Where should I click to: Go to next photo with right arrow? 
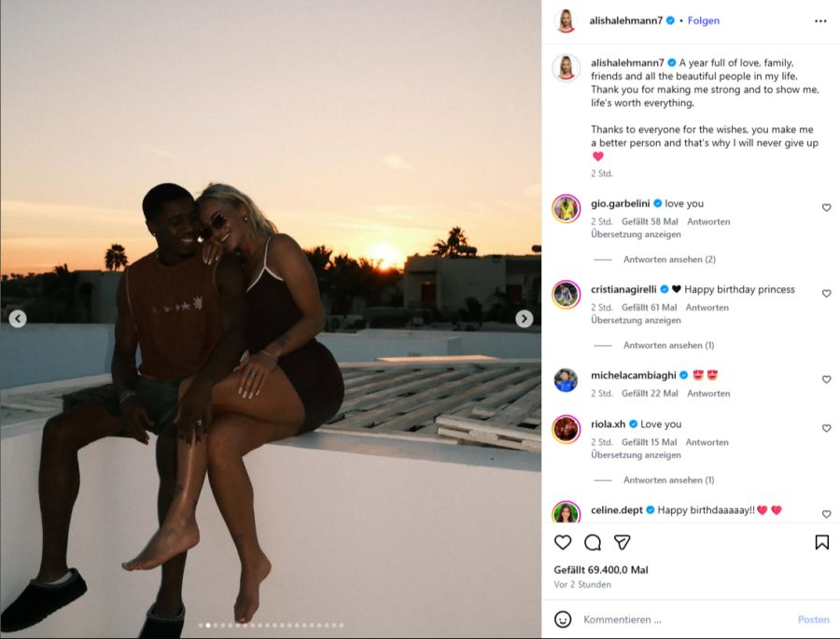pyautogui.click(x=524, y=319)
